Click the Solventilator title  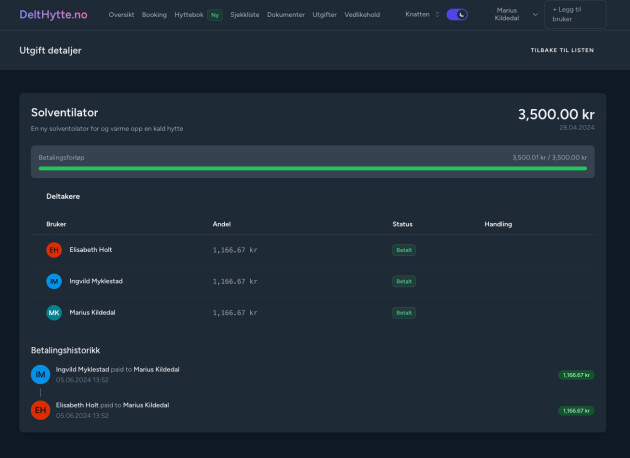point(65,112)
